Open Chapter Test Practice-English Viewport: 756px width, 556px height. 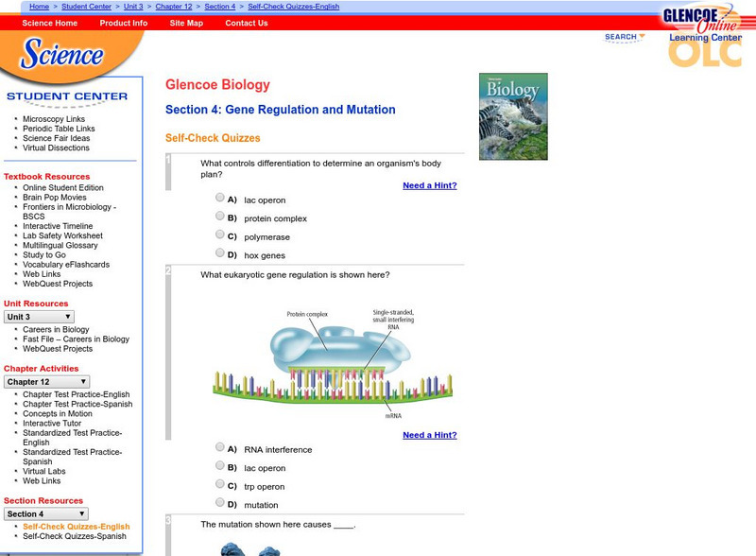coord(77,394)
